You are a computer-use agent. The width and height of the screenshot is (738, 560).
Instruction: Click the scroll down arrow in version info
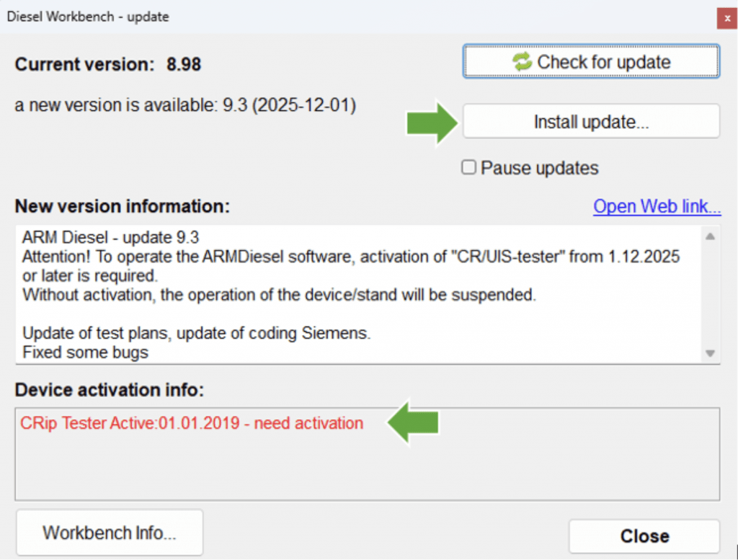coord(710,353)
